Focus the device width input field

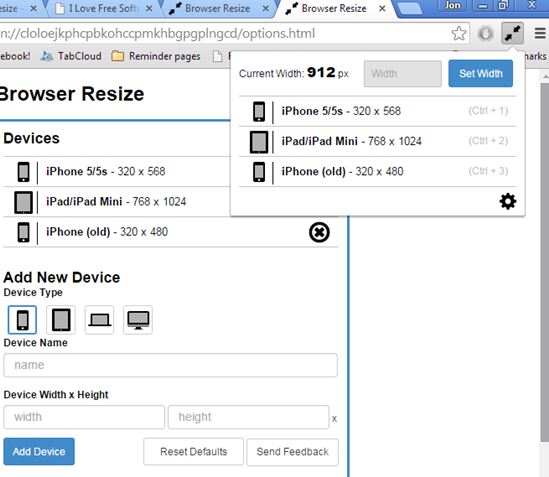click(84, 417)
